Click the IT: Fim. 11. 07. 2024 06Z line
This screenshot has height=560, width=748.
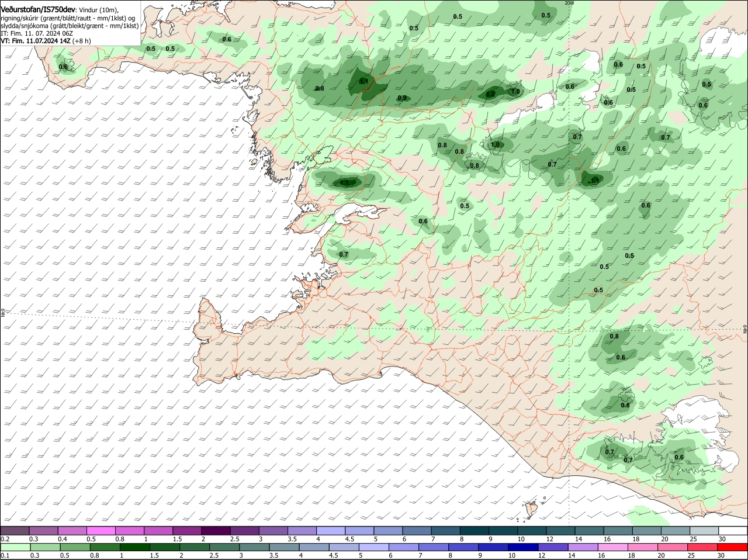[x=37, y=33]
